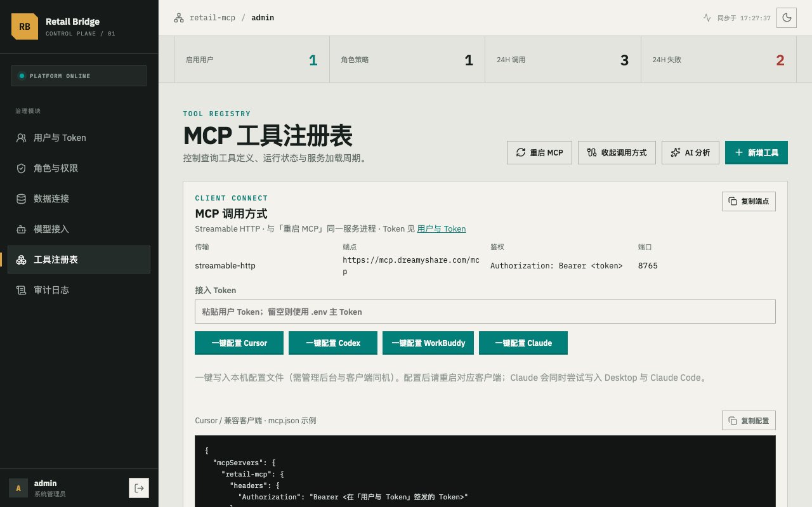This screenshot has width=812, height=507.
Task: Click 一键配置 Codex button
Action: (333, 343)
